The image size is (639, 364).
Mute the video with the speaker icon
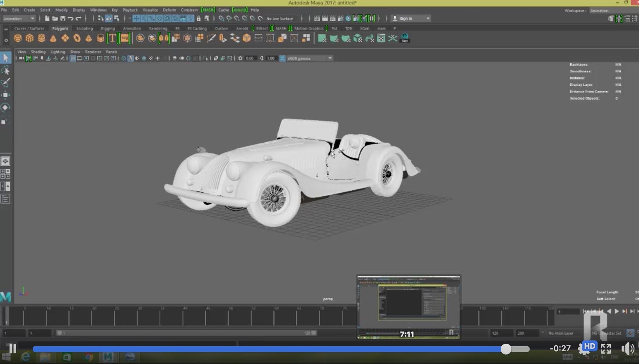click(627, 349)
